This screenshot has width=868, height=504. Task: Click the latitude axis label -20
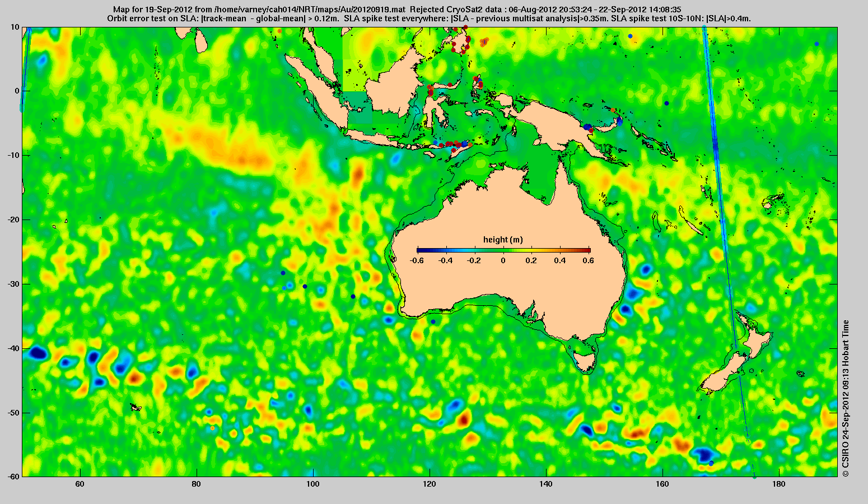coord(13,220)
